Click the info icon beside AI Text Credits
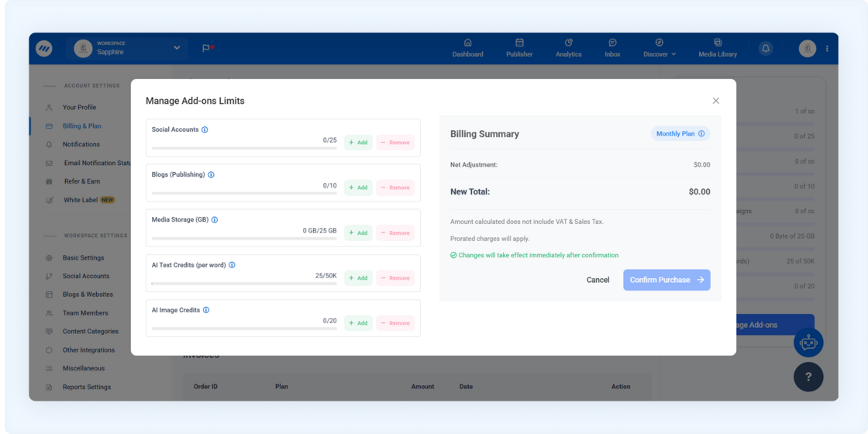The height and width of the screenshot is (434, 868). (232, 264)
